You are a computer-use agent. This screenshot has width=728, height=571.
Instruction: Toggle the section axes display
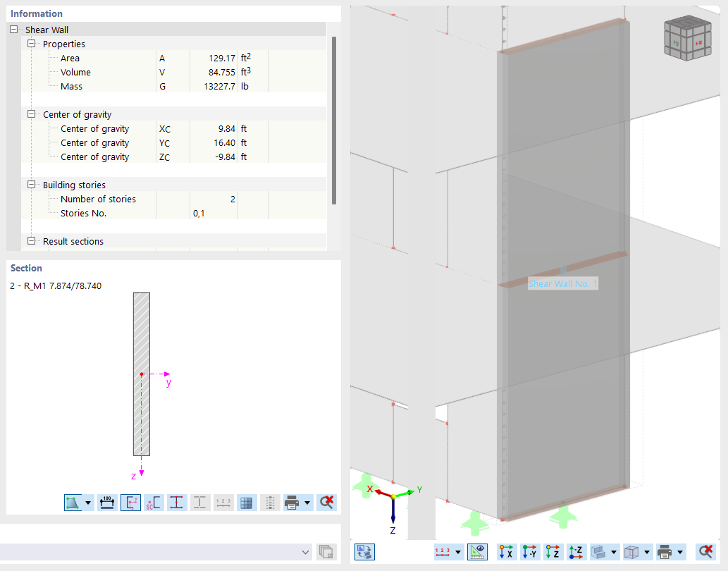point(130,503)
